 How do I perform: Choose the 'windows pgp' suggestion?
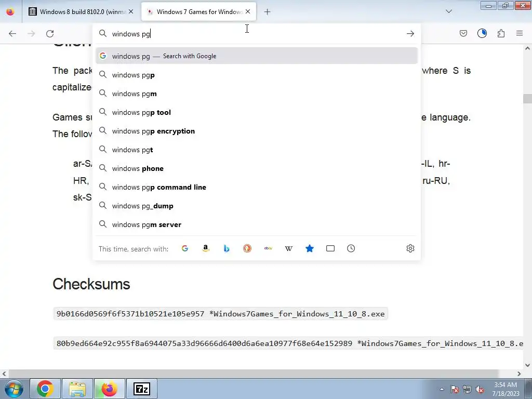(x=257, y=75)
